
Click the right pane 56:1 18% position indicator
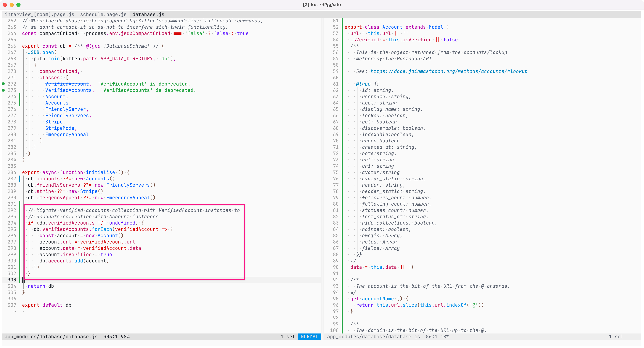437,337
